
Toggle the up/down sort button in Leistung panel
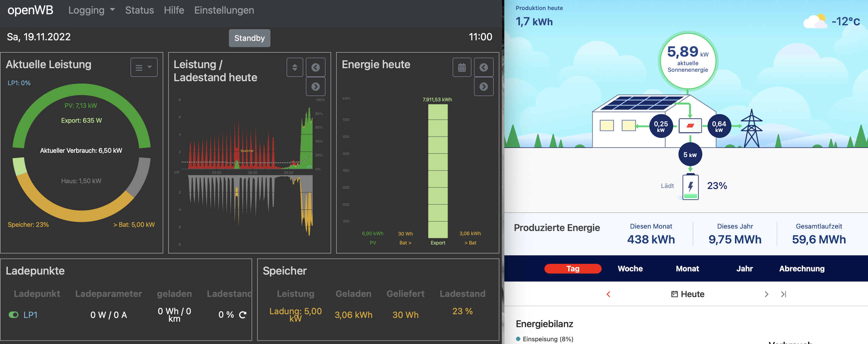[x=295, y=68]
